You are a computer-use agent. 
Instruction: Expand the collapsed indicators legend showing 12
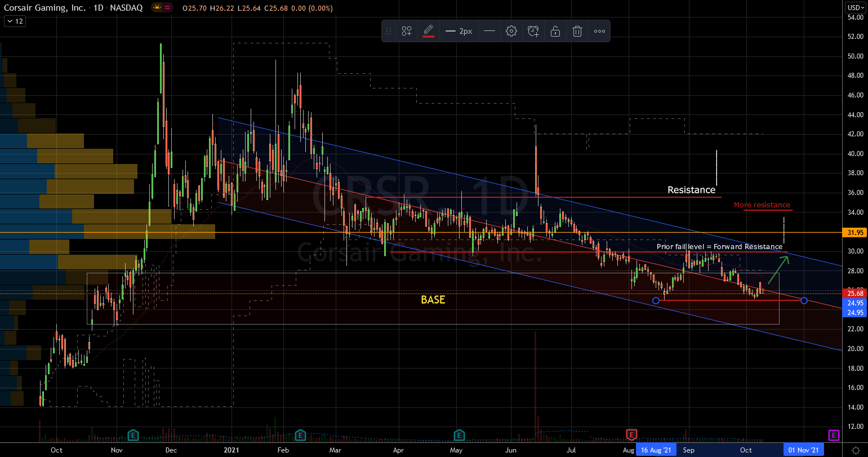point(15,21)
